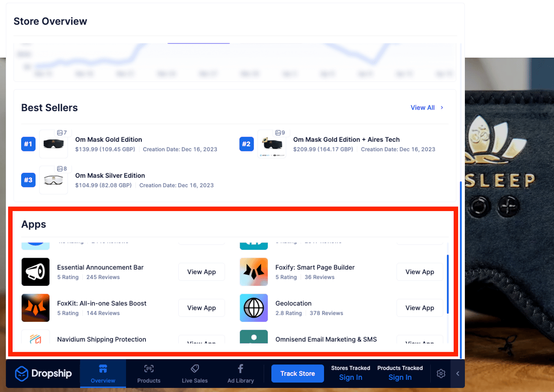Open settings gear in Dropship bar
Screen dimensions: 554x392
coord(441,374)
